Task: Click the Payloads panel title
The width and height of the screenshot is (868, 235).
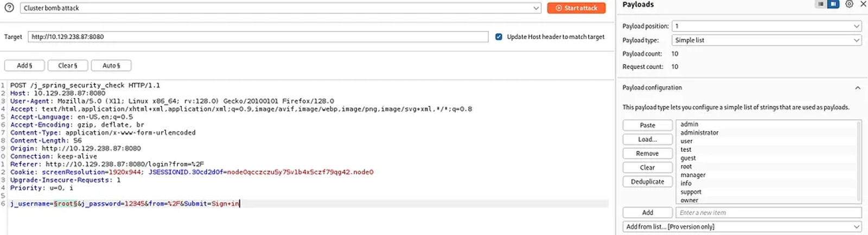Action: coord(638,4)
